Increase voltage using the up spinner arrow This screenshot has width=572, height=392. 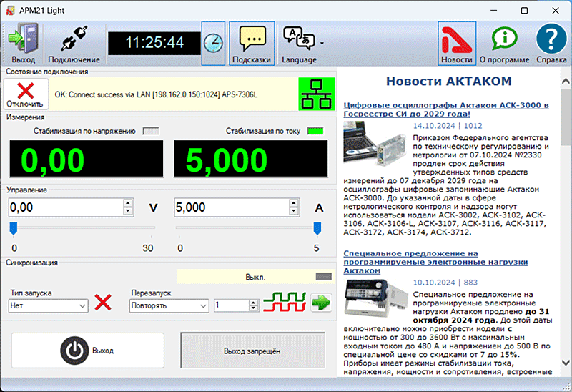128,203
